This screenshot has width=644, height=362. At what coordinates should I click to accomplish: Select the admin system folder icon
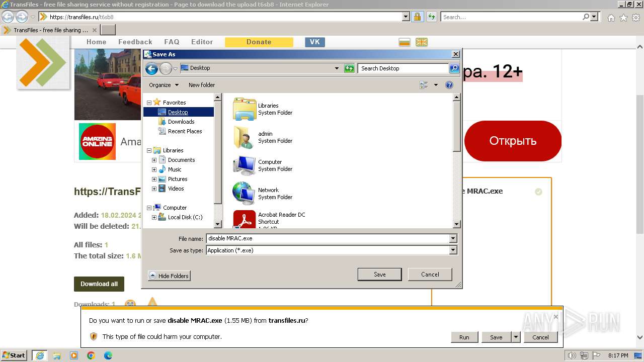pos(245,137)
